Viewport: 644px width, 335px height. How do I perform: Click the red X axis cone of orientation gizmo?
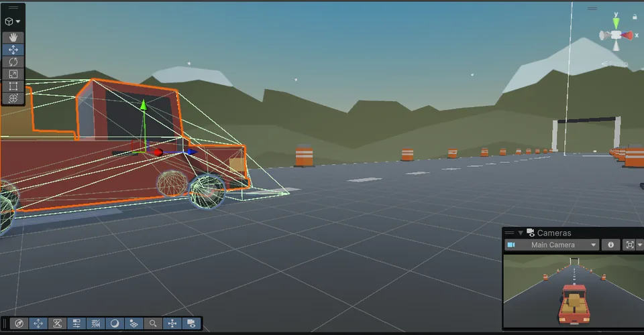(627, 36)
